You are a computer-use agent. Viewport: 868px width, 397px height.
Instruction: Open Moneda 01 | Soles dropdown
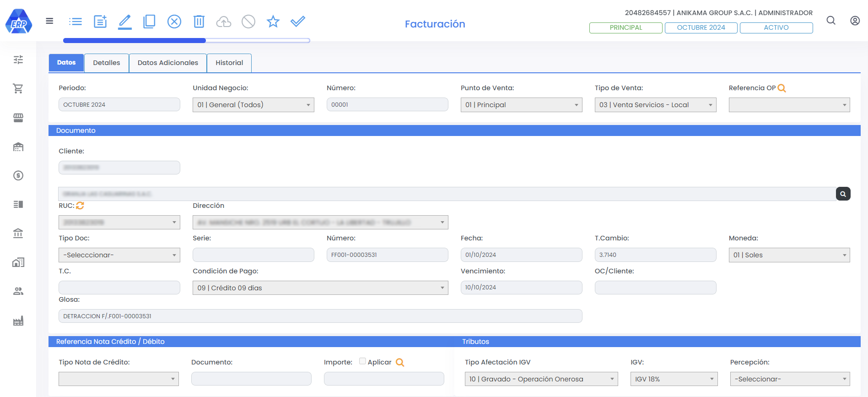pyautogui.click(x=789, y=255)
